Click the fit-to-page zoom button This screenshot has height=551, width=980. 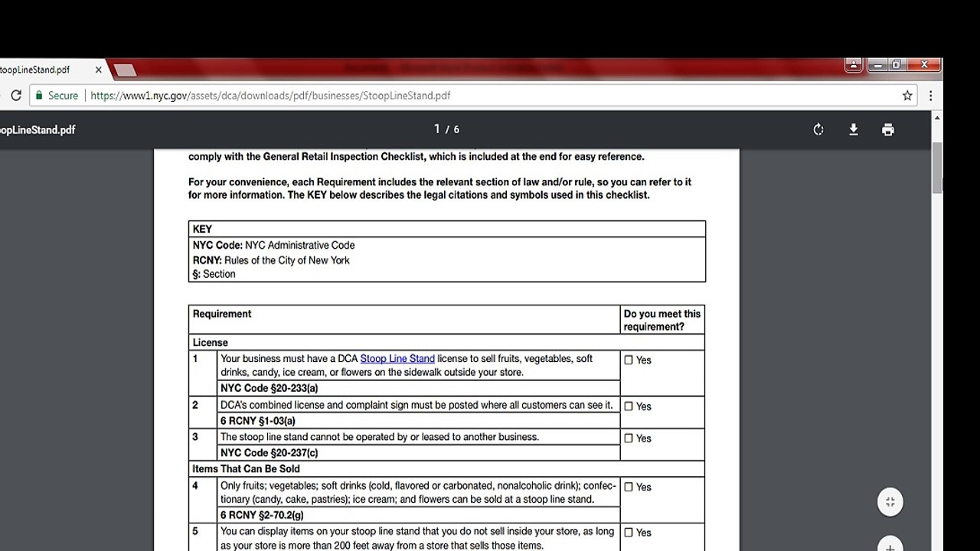coord(890,502)
